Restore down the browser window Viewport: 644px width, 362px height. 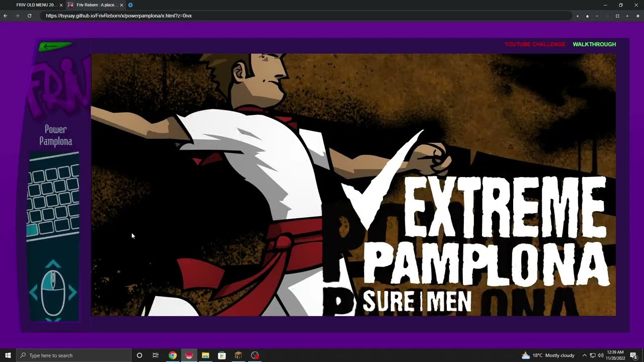(x=621, y=5)
